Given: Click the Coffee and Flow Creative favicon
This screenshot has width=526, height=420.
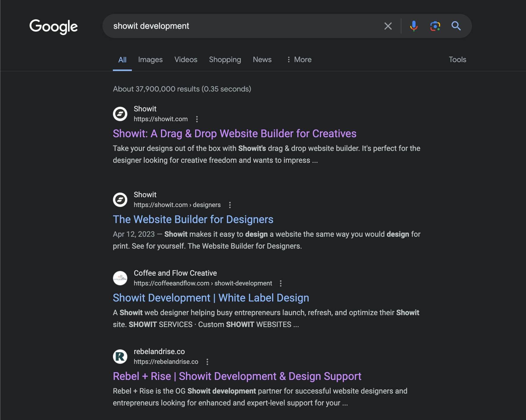Looking at the screenshot, I should point(120,278).
